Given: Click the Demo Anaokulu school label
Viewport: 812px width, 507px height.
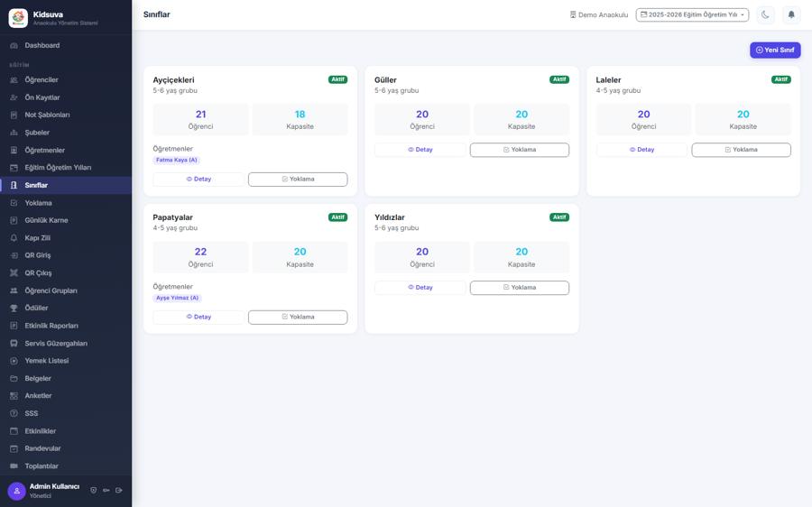Looking at the screenshot, I should (599, 15).
